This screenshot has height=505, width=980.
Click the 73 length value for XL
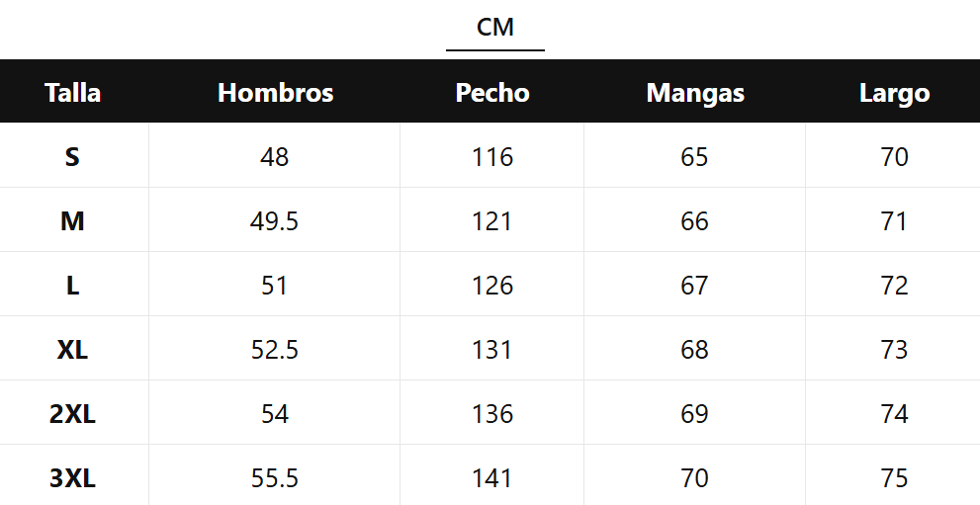(x=894, y=350)
